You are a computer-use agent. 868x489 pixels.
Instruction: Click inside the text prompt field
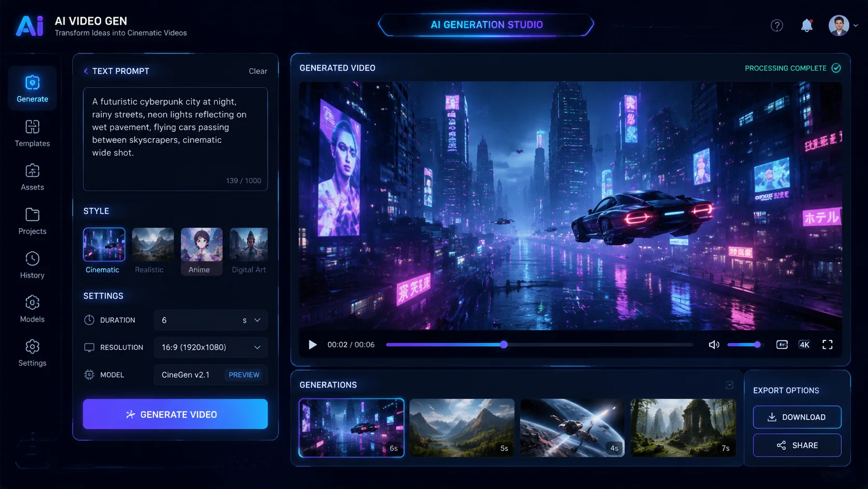pos(175,139)
